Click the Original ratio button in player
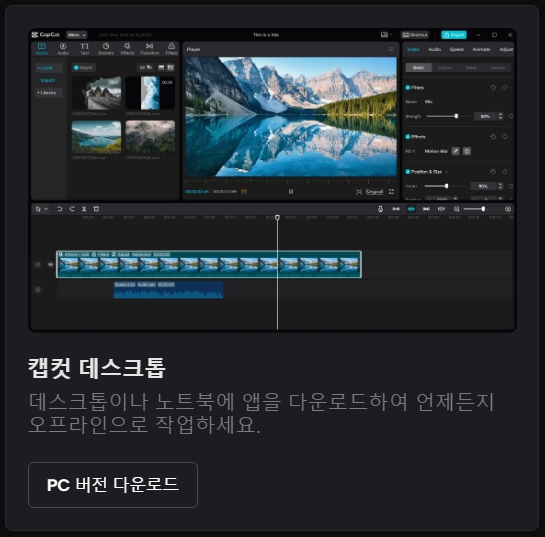Image resolution: width=545 pixels, height=537 pixels. click(x=374, y=192)
